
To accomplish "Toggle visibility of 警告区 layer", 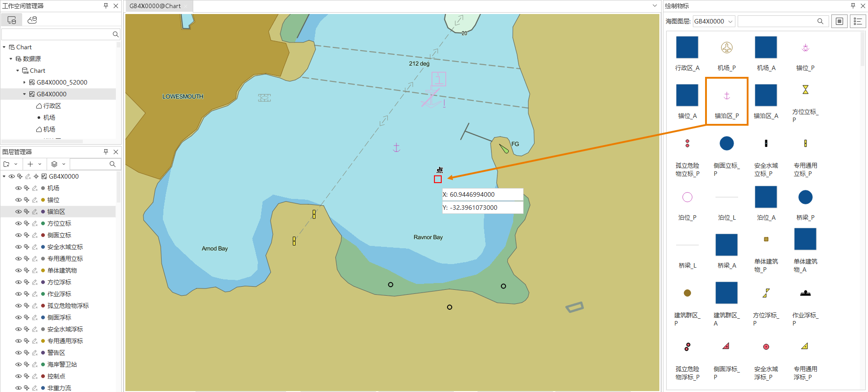I will 19,353.
